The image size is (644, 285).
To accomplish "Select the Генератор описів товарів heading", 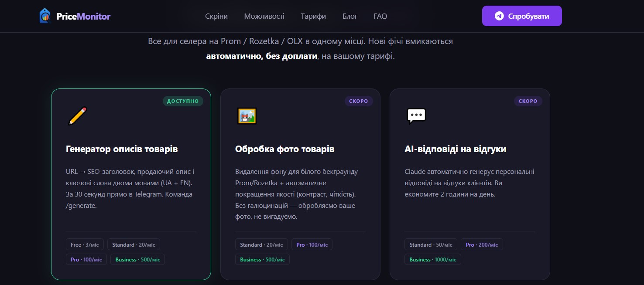I will (x=122, y=149).
